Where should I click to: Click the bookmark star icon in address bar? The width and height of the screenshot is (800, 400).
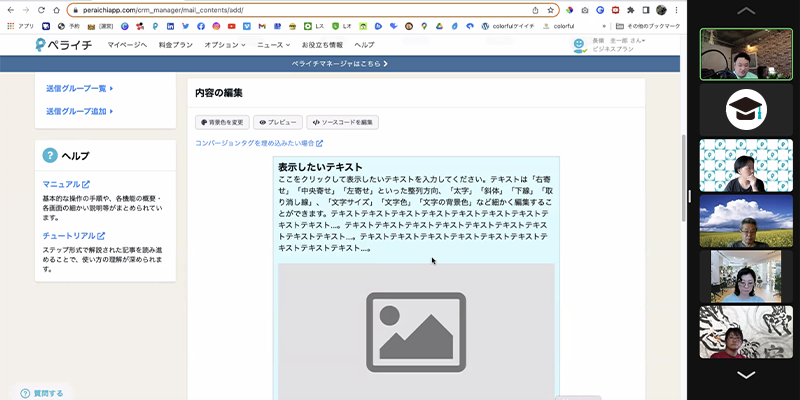[550, 10]
